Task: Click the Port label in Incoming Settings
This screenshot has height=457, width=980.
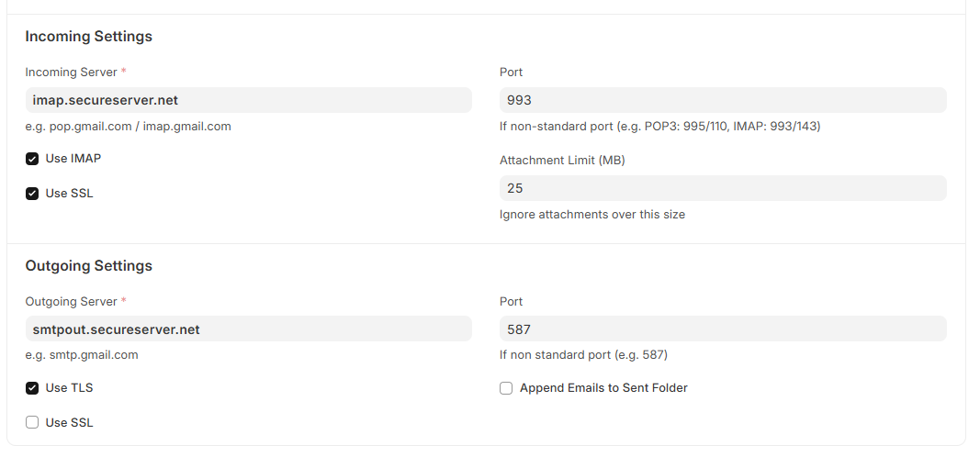Action: (x=511, y=72)
